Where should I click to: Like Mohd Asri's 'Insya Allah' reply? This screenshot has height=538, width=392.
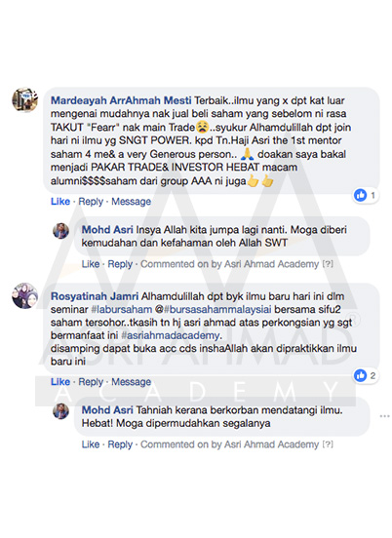pos(91,264)
